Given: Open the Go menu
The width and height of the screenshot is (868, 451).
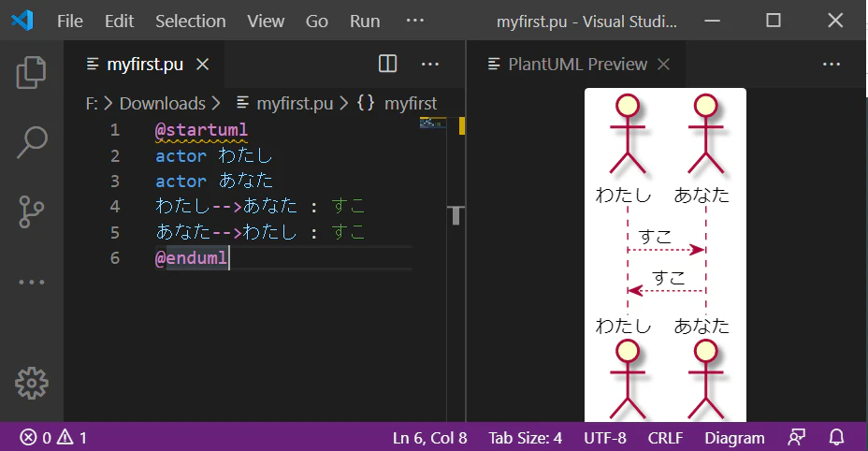Looking at the screenshot, I should [317, 22].
